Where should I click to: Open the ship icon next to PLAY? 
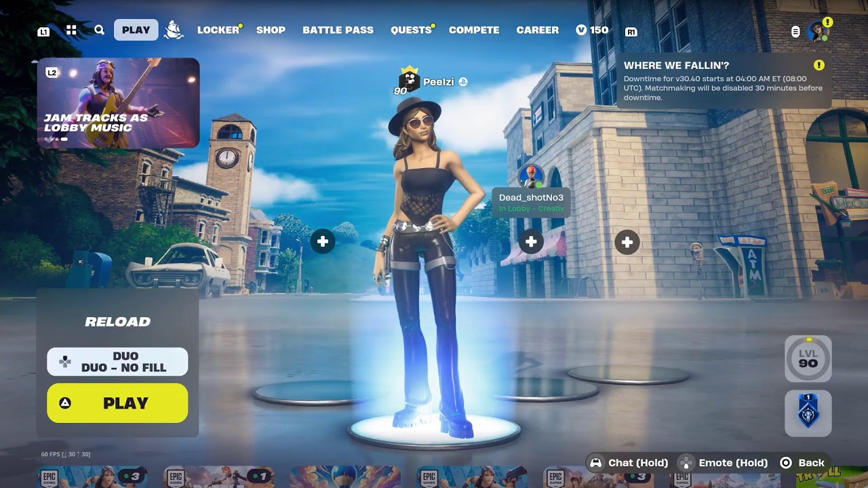click(174, 30)
